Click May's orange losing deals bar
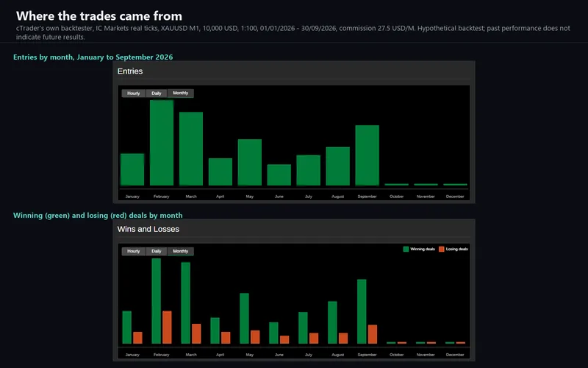This screenshot has width=588, height=368. [x=255, y=337]
